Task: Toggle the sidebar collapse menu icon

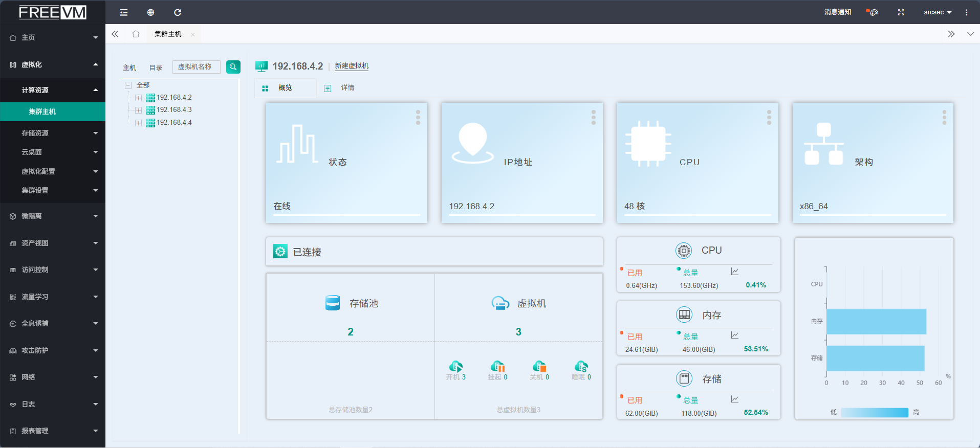Action: [124, 12]
